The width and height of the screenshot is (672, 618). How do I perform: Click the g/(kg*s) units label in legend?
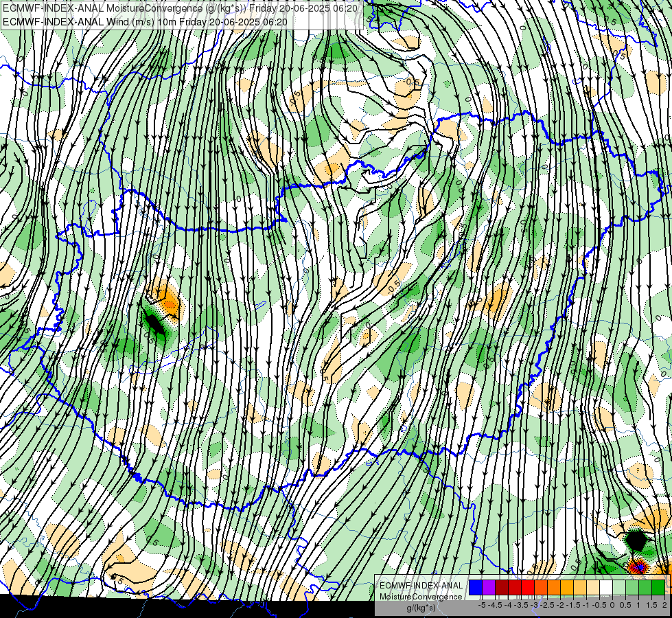(421, 608)
